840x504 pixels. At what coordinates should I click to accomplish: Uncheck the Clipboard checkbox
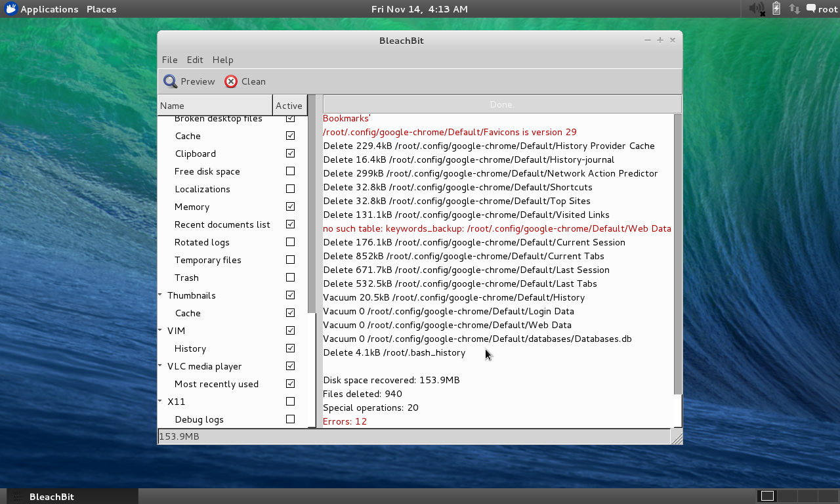(x=290, y=153)
